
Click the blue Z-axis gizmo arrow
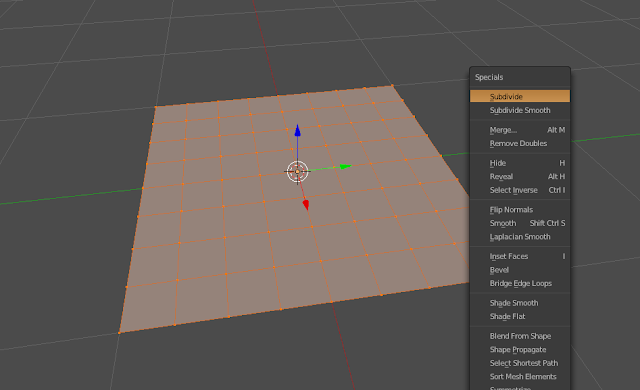point(298,131)
